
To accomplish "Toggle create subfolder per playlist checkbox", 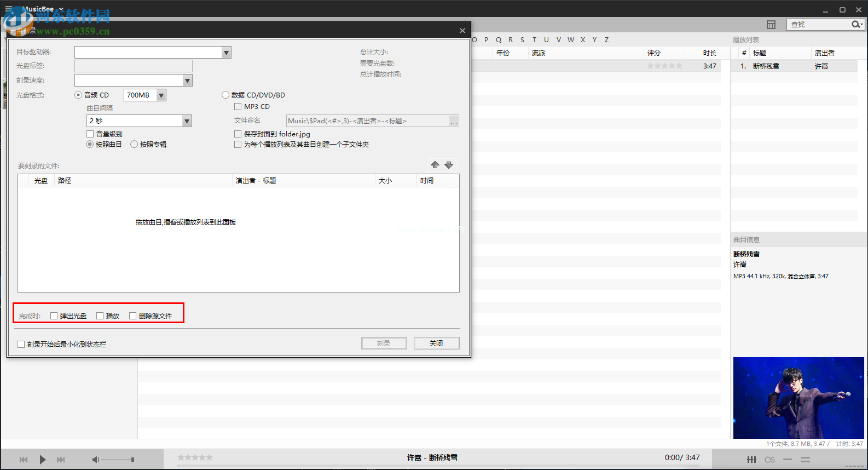I will 238,145.
